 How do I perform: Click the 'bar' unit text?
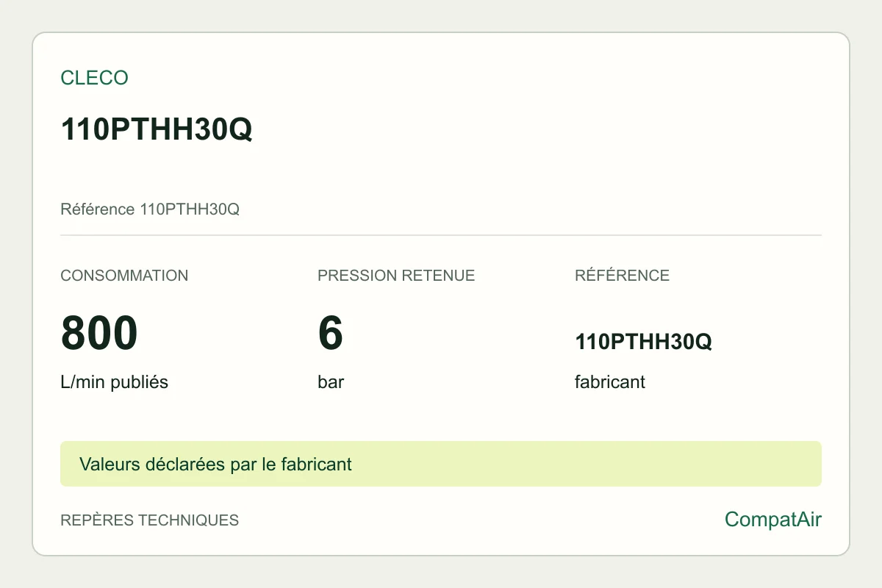pyautogui.click(x=331, y=382)
